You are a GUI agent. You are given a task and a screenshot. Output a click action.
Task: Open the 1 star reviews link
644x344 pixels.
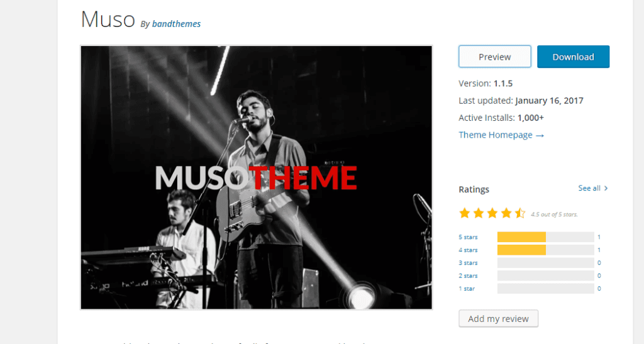pyautogui.click(x=467, y=289)
